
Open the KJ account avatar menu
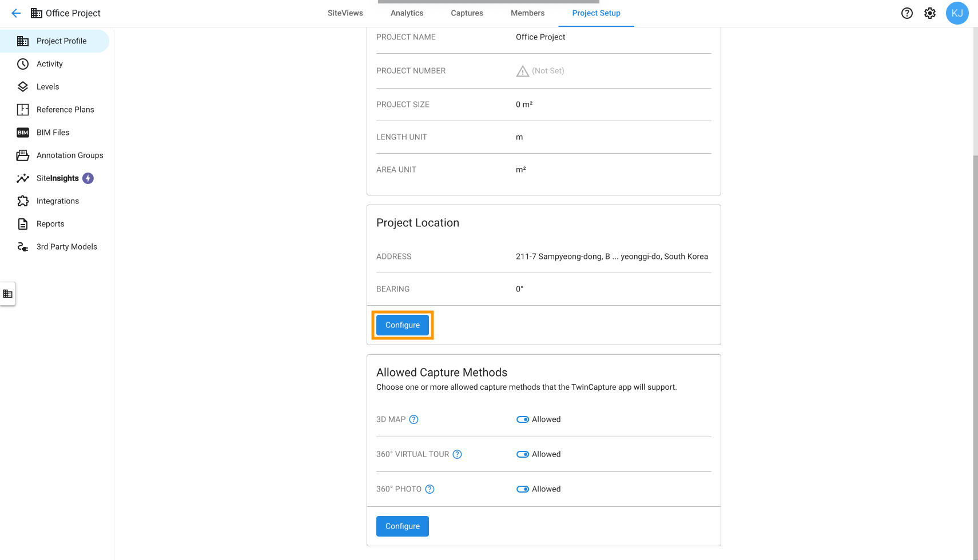tap(957, 13)
